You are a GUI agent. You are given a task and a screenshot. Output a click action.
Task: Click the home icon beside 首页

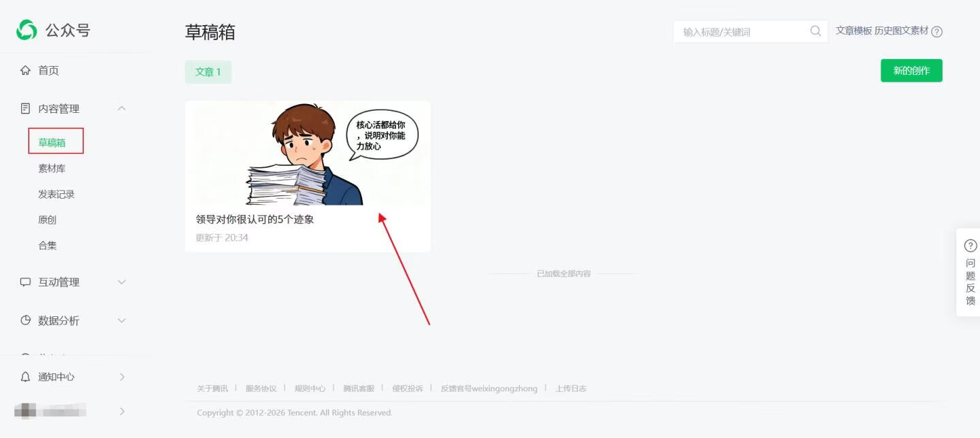26,70
